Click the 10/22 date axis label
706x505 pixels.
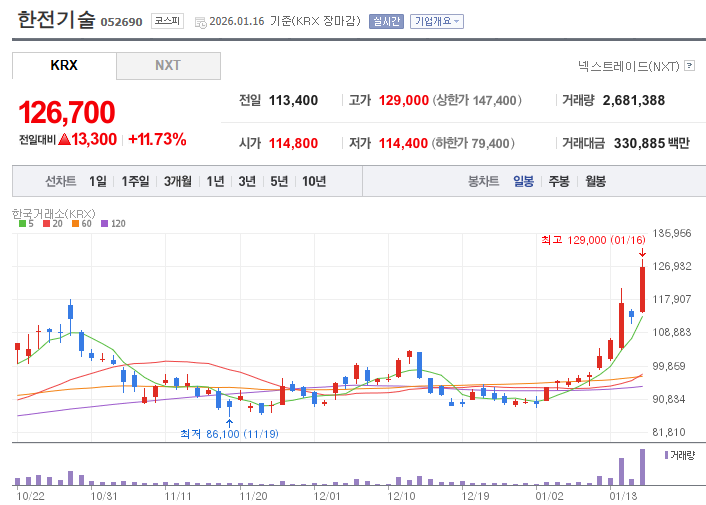coord(31,496)
